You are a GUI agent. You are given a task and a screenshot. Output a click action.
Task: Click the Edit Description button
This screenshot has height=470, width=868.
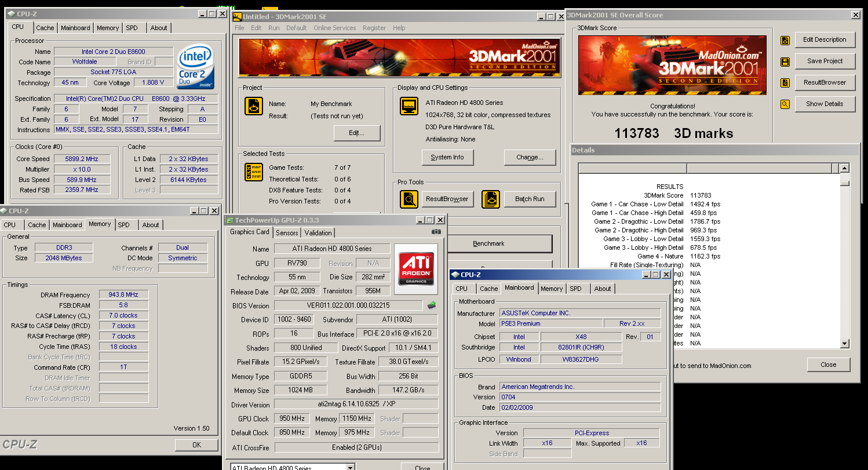(825, 40)
